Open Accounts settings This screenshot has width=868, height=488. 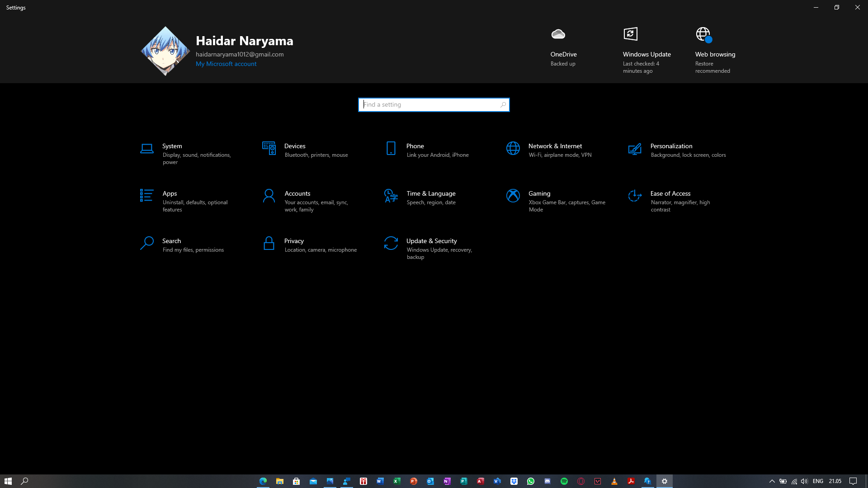coord(314,201)
